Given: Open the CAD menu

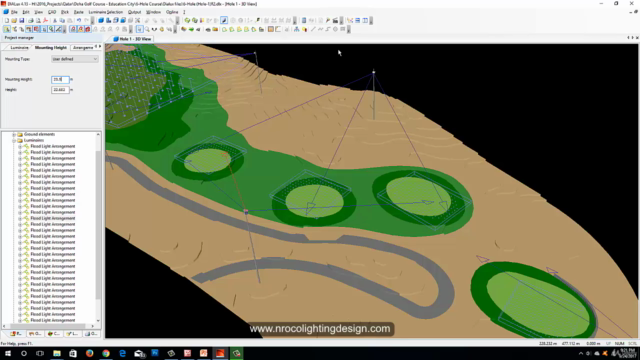Looking at the screenshot, I should click(x=52, y=12).
